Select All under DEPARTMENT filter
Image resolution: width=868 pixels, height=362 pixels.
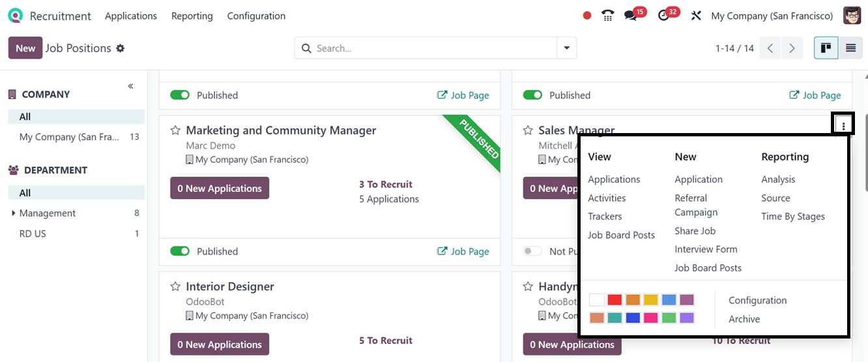[77, 193]
